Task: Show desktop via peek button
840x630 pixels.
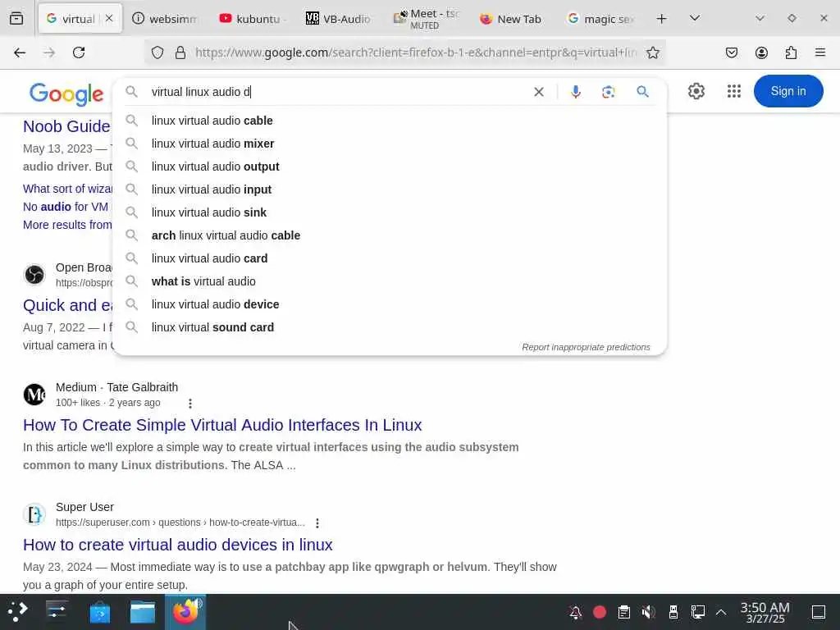Action: coord(819,612)
